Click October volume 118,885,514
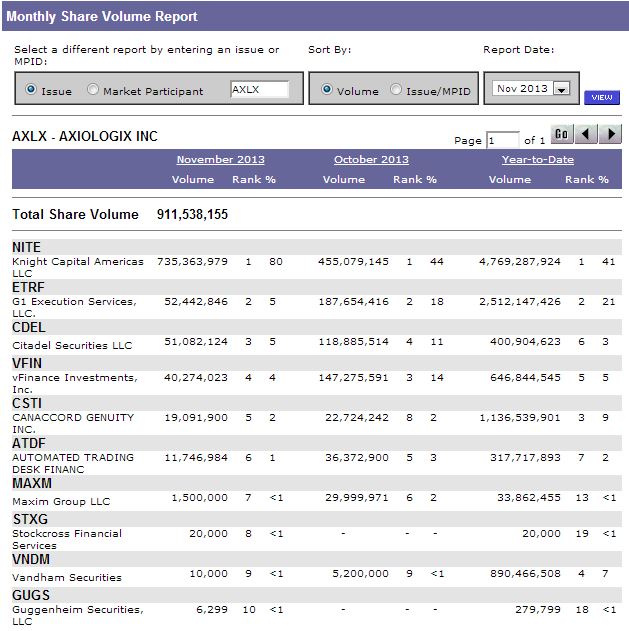Viewport: 629px width, 631px height. pyautogui.click(x=354, y=342)
